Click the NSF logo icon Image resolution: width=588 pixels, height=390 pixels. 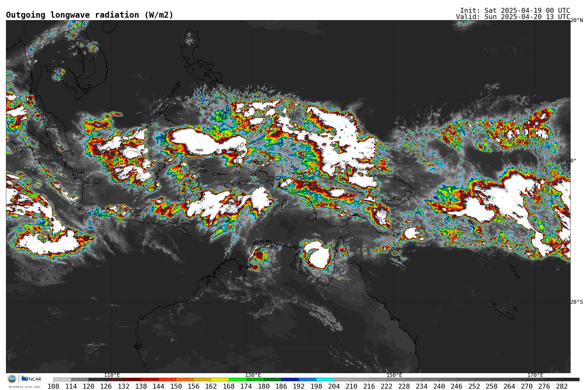coord(12,379)
